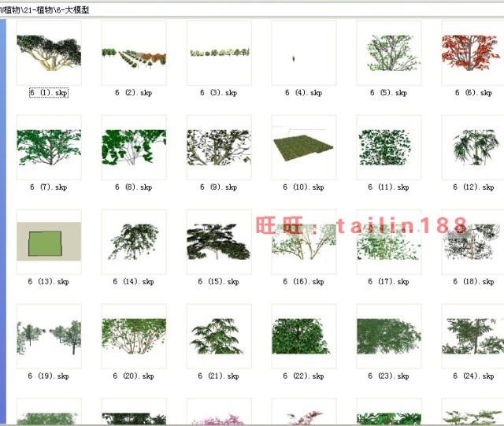Select the green square 6 (13).skp thumbnail
The image size is (504, 426).
pos(49,242)
